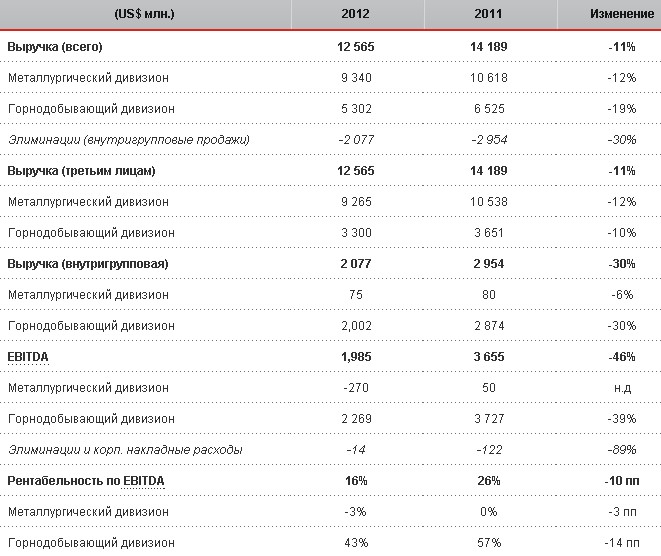Select Элиминации и корп. накладные расходы label
This screenshot has width=661, height=556.
pyautogui.click(x=124, y=450)
